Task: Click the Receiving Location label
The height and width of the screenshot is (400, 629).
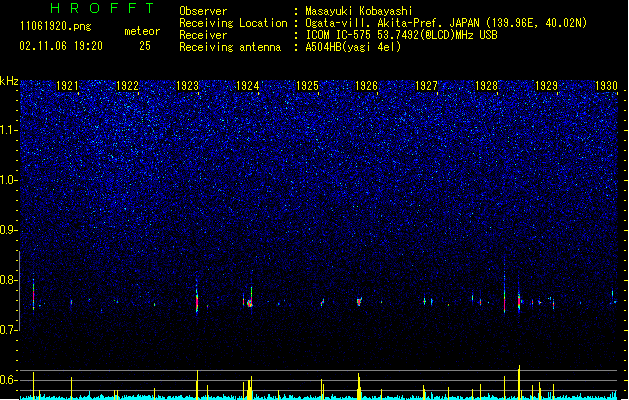Action: 233,23
